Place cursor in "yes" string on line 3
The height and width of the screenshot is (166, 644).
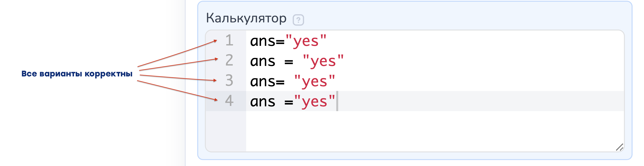(x=315, y=81)
